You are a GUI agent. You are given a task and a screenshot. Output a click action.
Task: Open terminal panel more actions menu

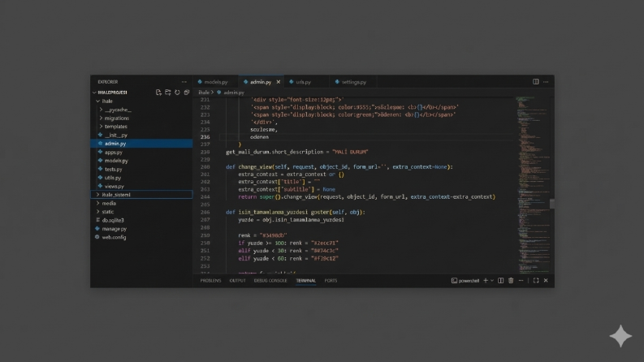click(x=521, y=280)
